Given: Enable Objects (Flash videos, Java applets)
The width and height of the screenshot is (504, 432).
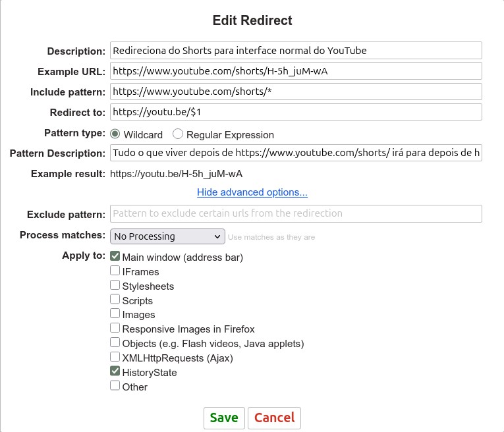Looking at the screenshot, I should [x=115, y=342].
